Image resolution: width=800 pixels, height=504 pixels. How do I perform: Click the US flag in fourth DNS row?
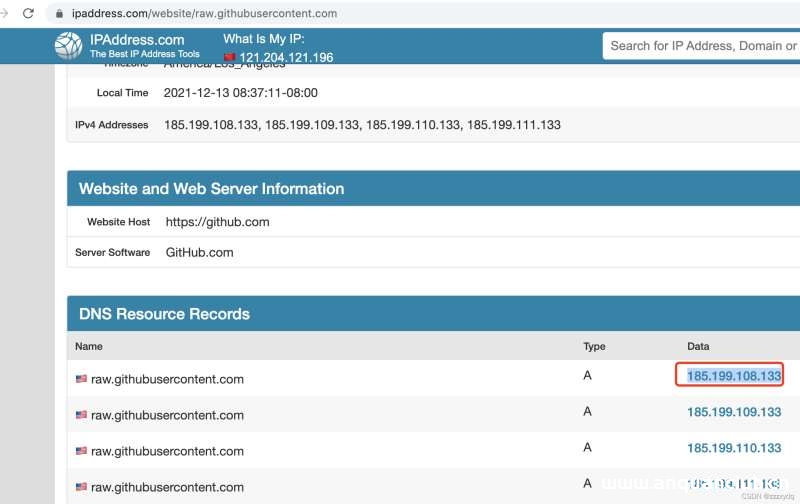[81, 487]
